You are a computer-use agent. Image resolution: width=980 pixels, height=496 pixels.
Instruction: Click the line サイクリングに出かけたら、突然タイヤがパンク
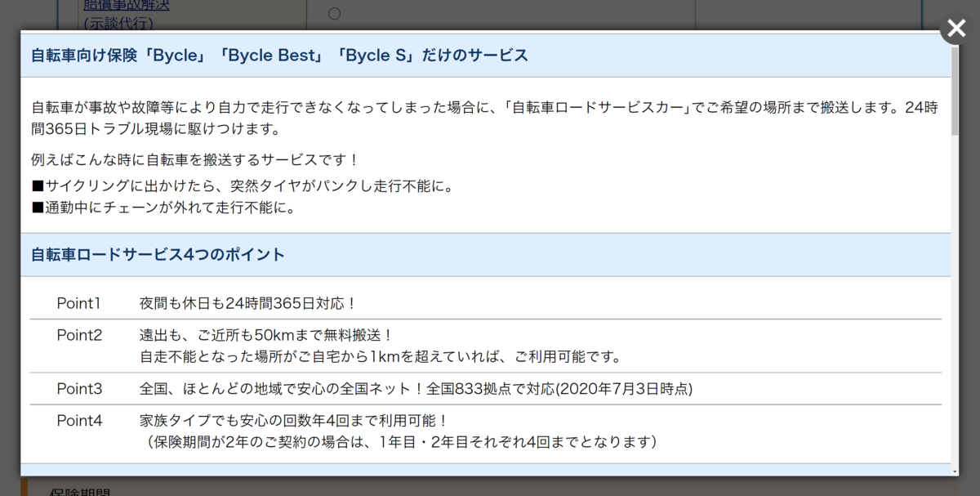pos(242,186)
